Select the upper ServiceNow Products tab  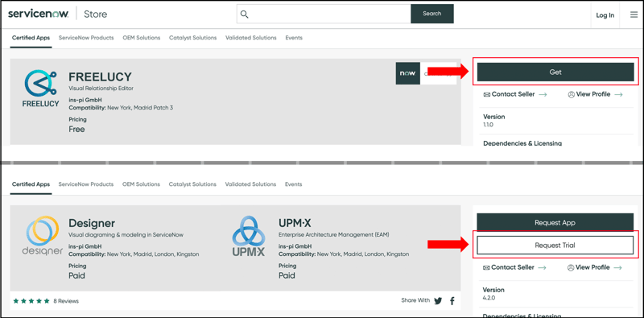[86, 38]
